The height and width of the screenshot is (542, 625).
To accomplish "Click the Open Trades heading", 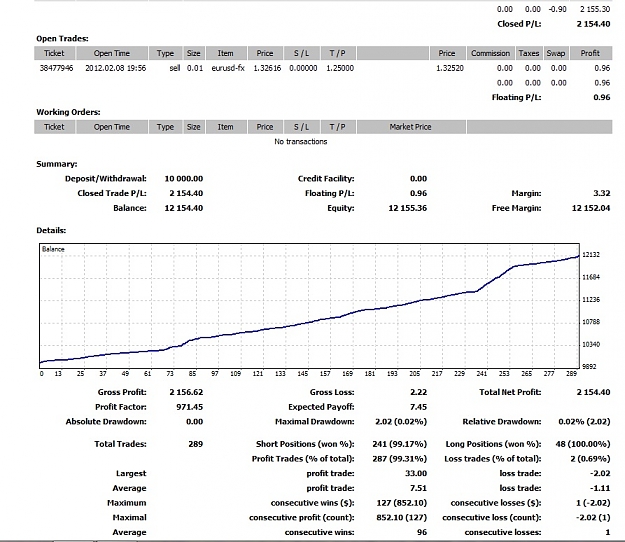I will pyautogui.click(x=62, y=39).
